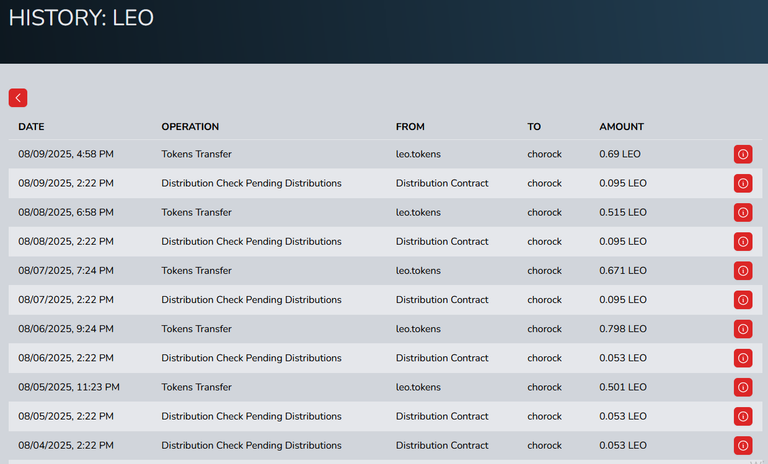768x464 pixels.
Task: View info for 0.798 LEO transfer
Action: 743,329
